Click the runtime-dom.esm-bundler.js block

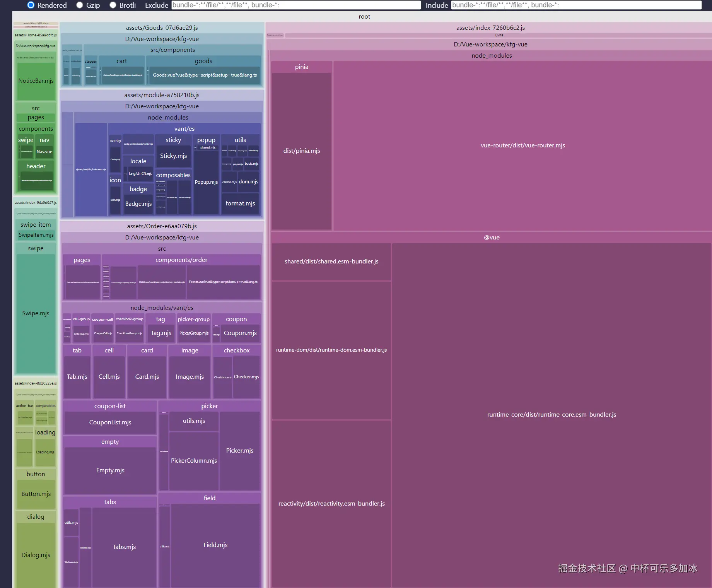coord(331,350)
